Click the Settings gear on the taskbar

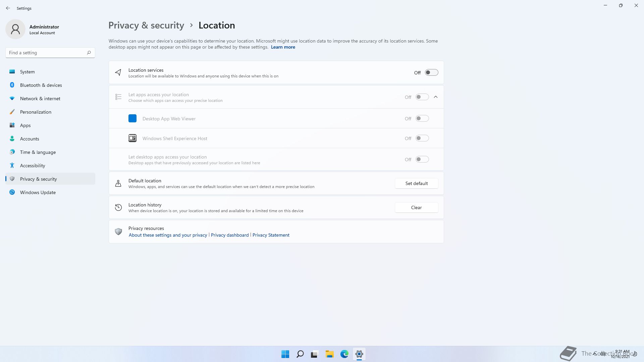click(359, 354)
